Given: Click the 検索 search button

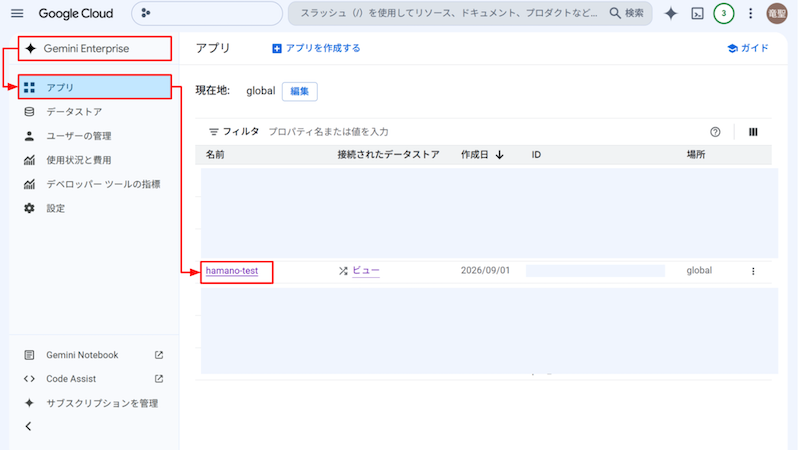Looking at the screenshot, I should pyautogui.click(x=627, y=13).
